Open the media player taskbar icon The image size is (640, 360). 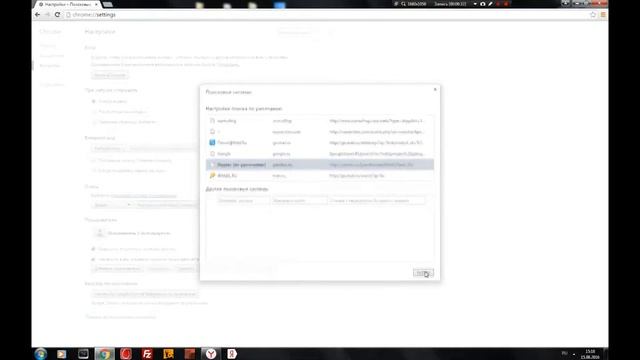coord(62,354)
